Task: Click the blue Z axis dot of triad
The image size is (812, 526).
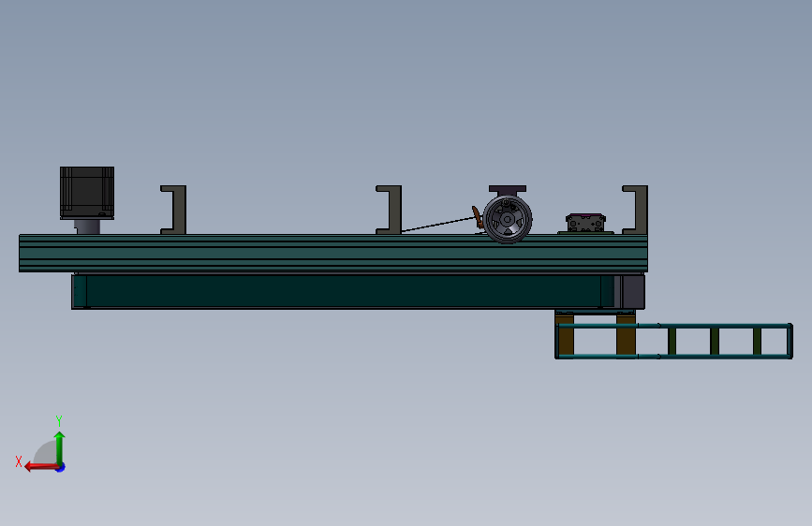Action: [61, 468]
